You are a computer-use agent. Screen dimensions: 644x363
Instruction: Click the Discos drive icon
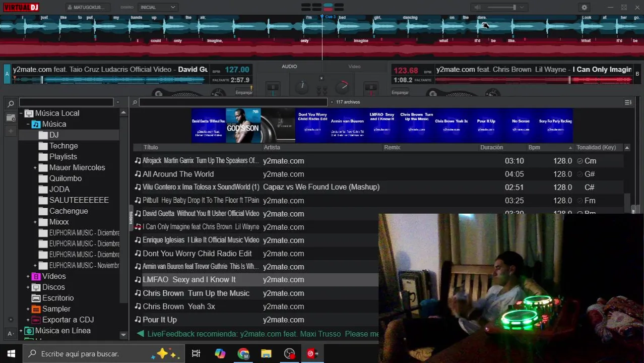(x=36, y=287)
